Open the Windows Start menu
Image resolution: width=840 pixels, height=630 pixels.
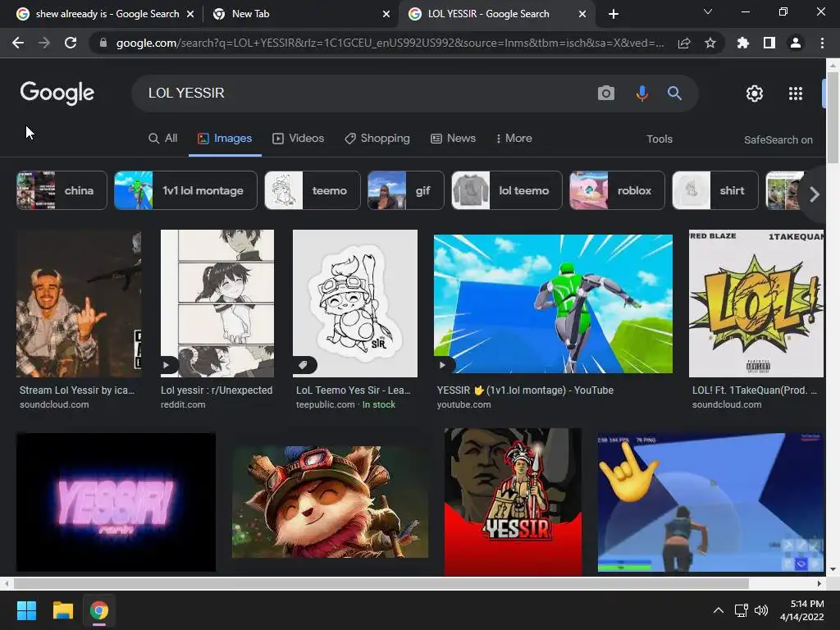(x=26, y=610)
